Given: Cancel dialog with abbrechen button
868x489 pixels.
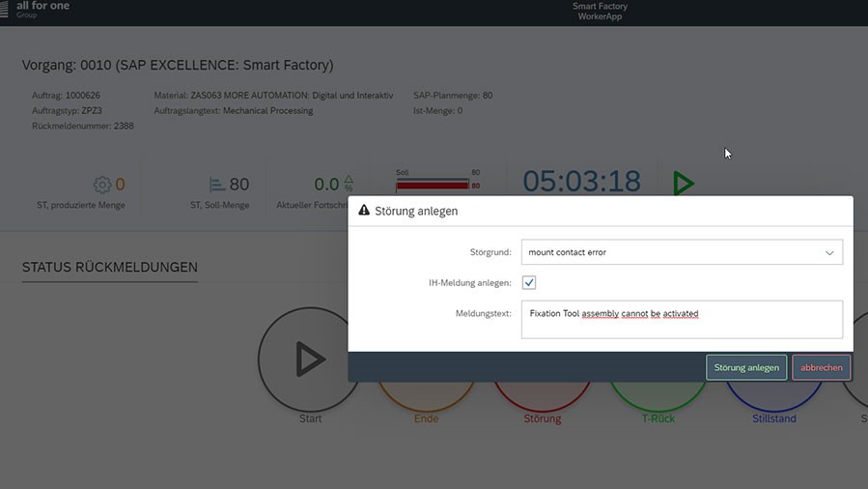Looking at the screenshot, I should [822, 367].
